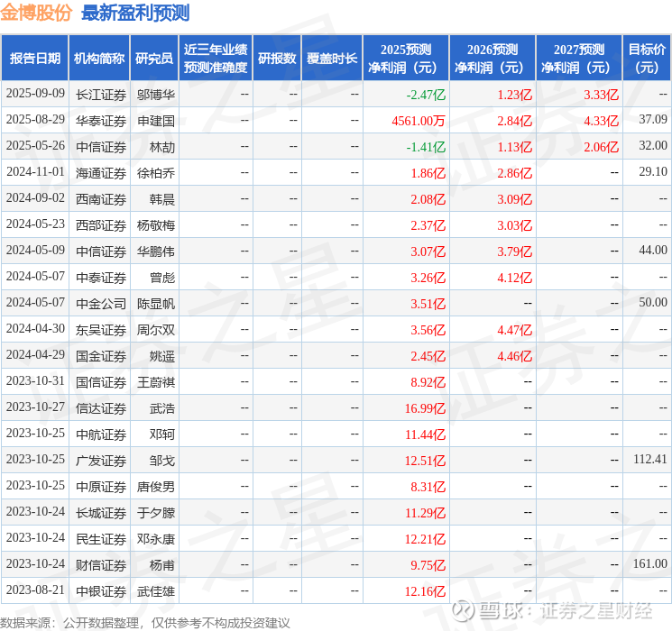Click the 数据来源 disclaimer text
672x631 pixels.
point(145,622)
